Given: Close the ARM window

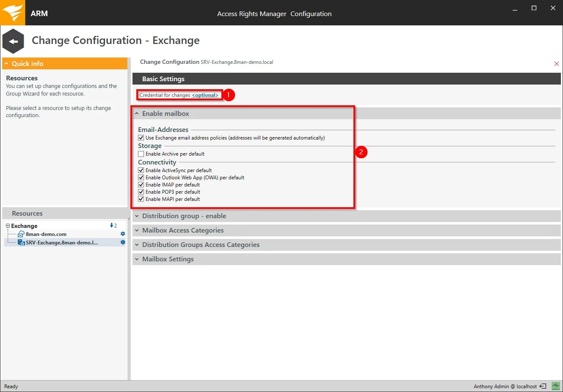Looking at the screenshot, I should point(553,8).
